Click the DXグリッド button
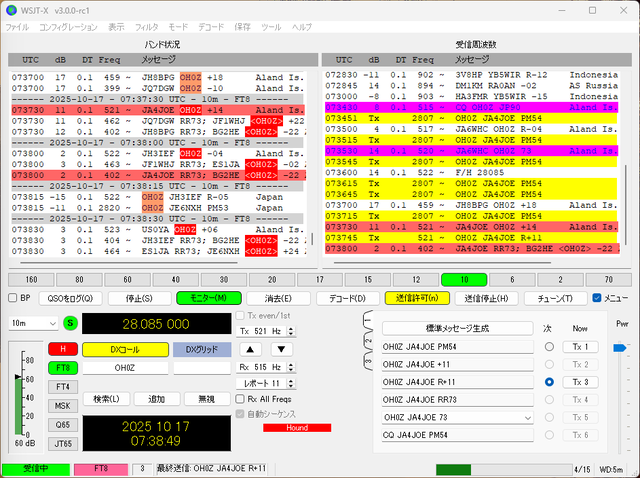The width and height of the screenshot is (640, 478). coord(202,349)
